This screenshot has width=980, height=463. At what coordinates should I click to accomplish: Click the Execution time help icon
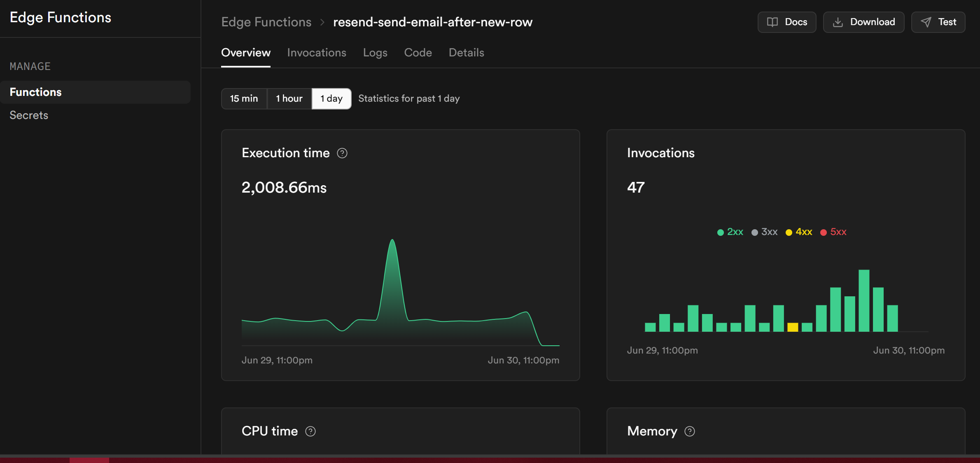coord(342,153)
